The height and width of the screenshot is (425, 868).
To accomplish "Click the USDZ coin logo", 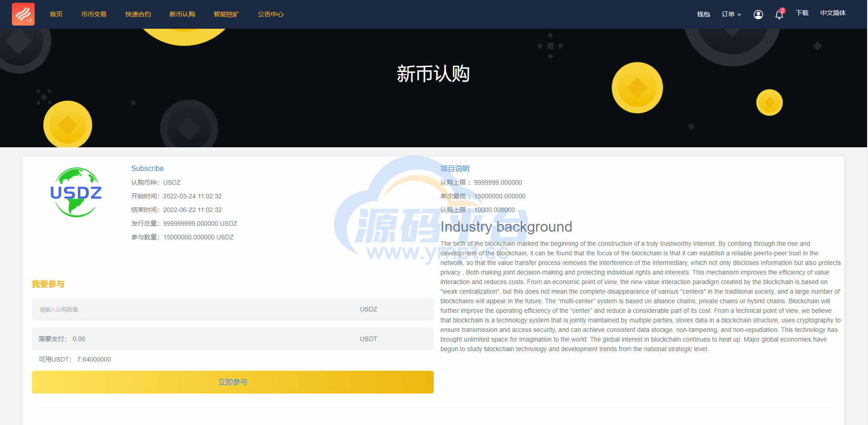I will point(76,192).
